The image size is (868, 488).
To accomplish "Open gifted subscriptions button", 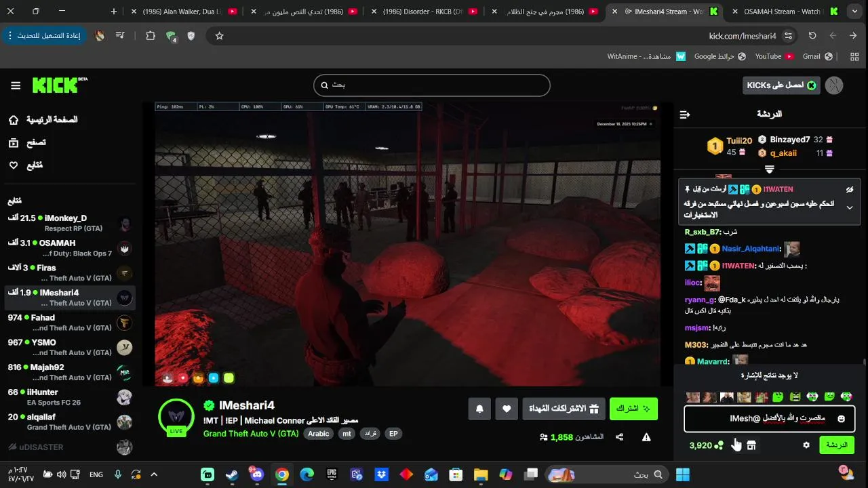I will pyautogui.click(x=564, y=409).
